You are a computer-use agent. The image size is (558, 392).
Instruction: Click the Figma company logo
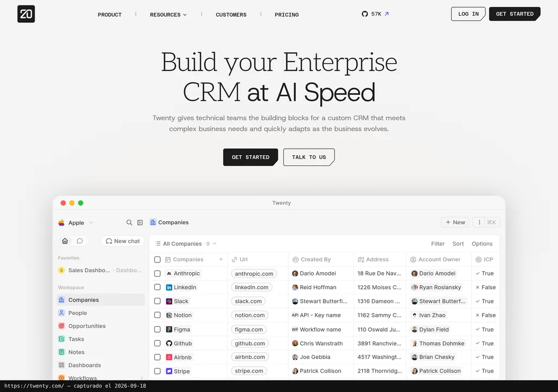169,329
